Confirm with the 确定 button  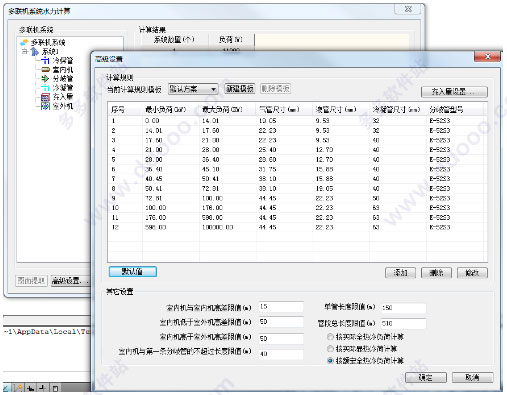pyautogui.click(x=426, y=377)
